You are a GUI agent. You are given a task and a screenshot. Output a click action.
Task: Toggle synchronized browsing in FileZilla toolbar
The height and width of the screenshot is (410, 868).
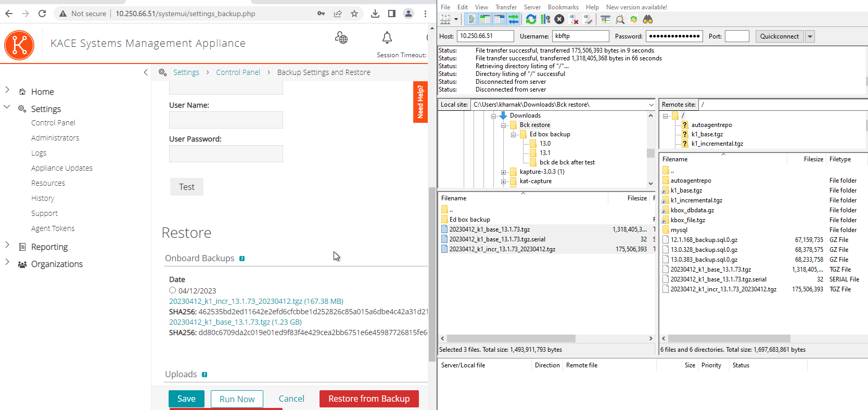[634, 19]
